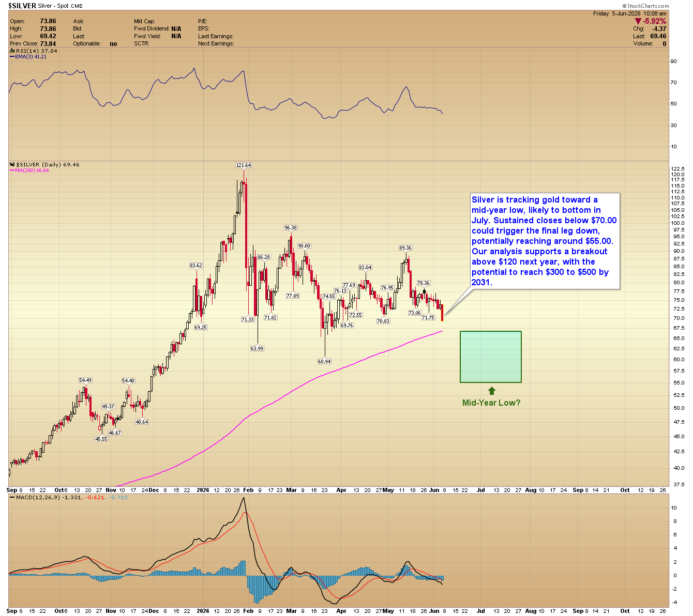The width and height of the screenshot is (693, 616).
Task: Click the green up arrow above Mid-Year Low?
Action: click(x=491, y=391)
